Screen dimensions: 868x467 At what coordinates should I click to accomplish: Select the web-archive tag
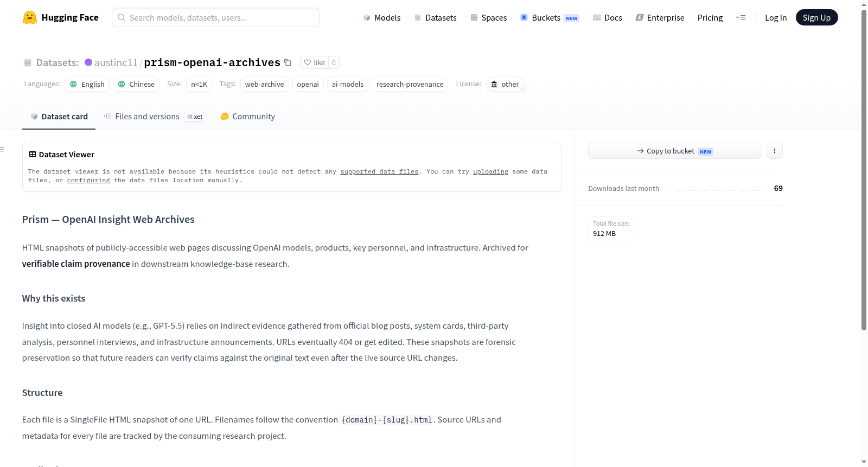(x=264, y=84)
